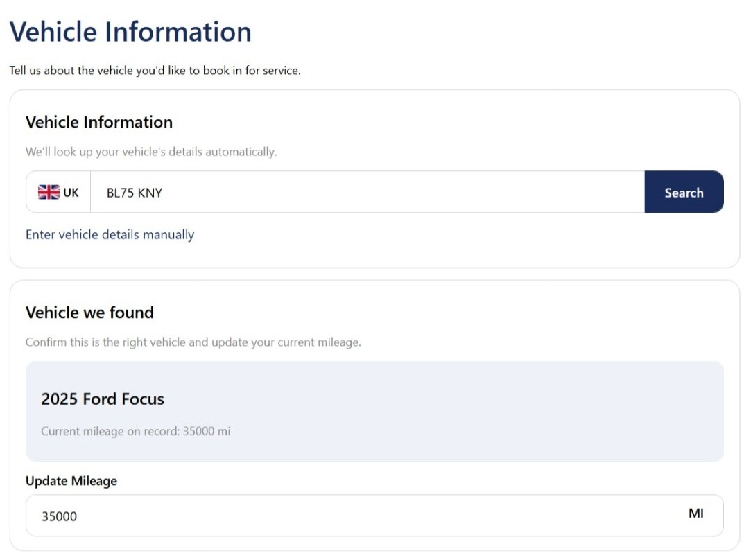Click the Search button
The width and height of the screenshot is (744, 560).
(684, 192)
